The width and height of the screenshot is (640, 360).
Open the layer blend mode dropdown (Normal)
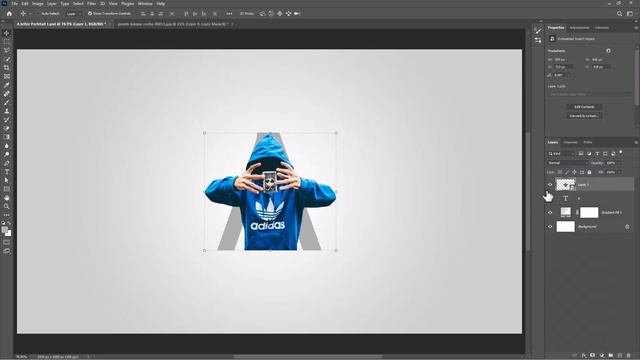point(567,163)
